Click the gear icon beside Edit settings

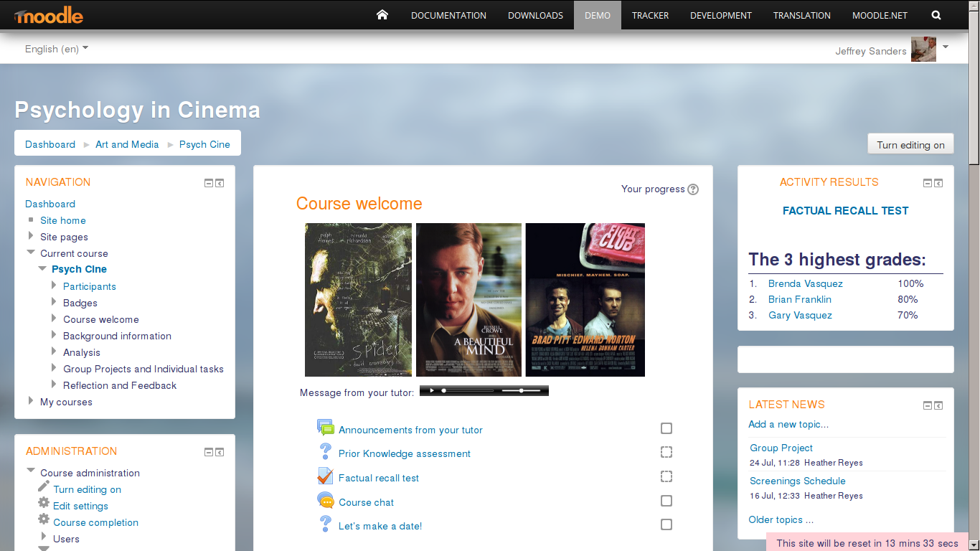point(44,503)
